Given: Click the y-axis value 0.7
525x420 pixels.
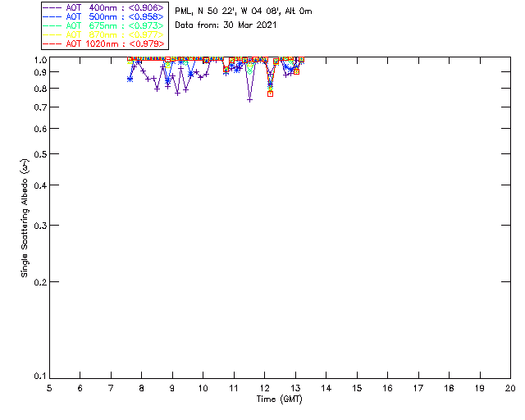Looking at the screenshot, I should point(40,107).
